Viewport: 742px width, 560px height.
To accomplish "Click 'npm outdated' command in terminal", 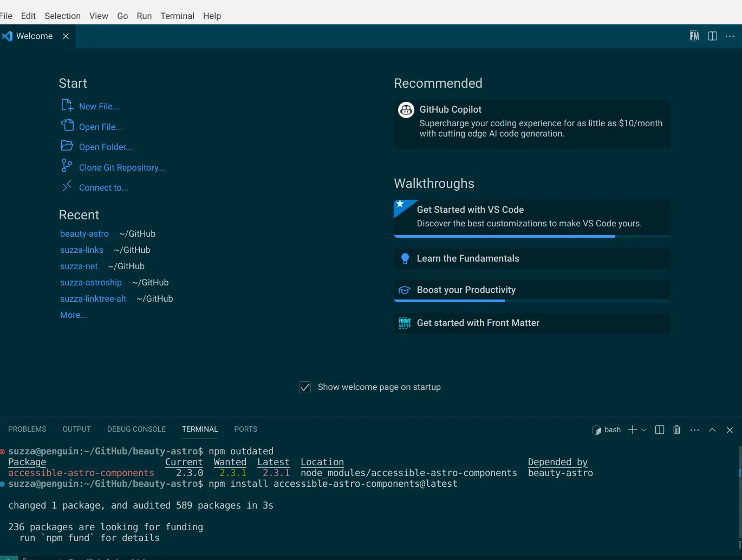I will tap(241, 451).
